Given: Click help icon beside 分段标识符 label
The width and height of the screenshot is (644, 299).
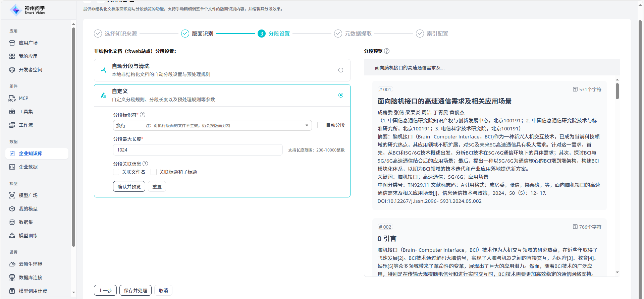Looking at the screenshot, I should click(x=143, y=115).
